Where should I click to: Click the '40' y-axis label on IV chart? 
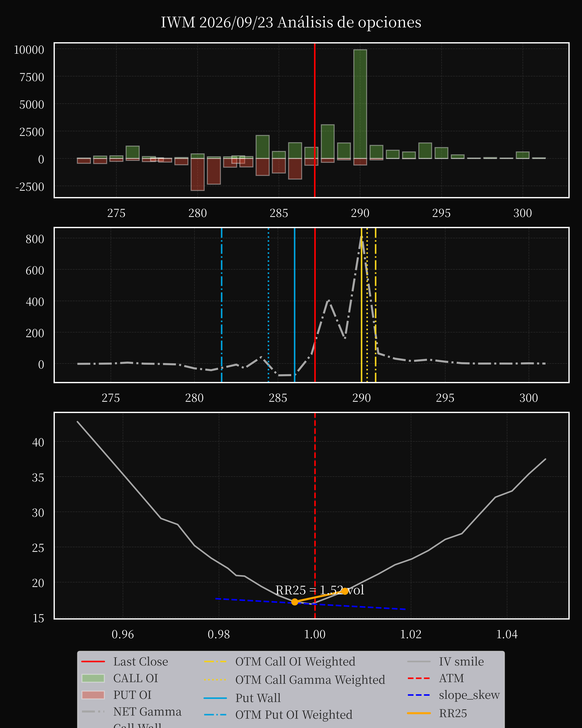tap(38, 442)
